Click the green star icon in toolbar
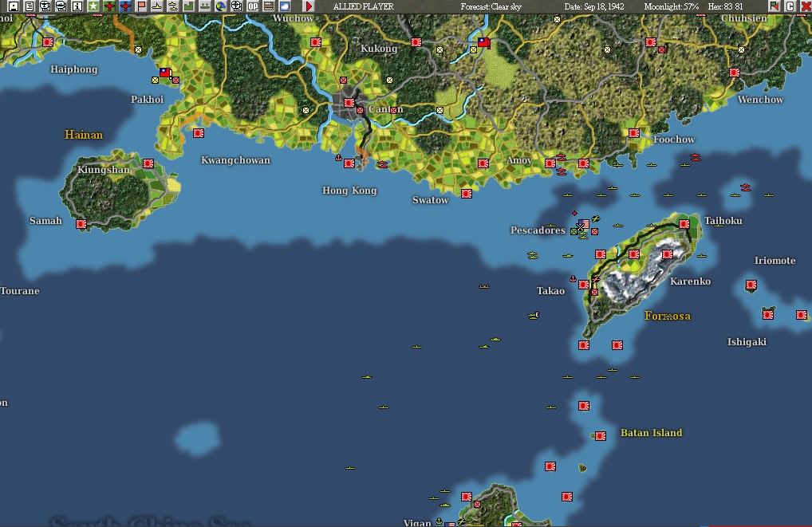This screenshot has height=527, width=812. pos(93,6)
